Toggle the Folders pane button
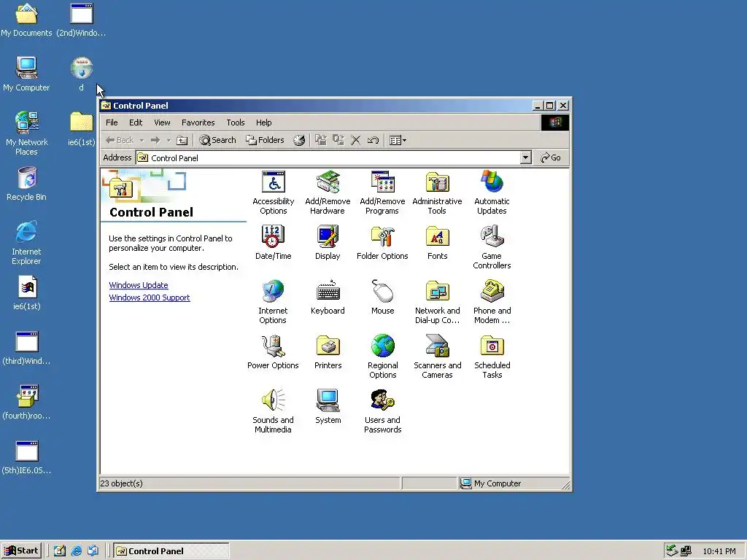 click(265, 140)
